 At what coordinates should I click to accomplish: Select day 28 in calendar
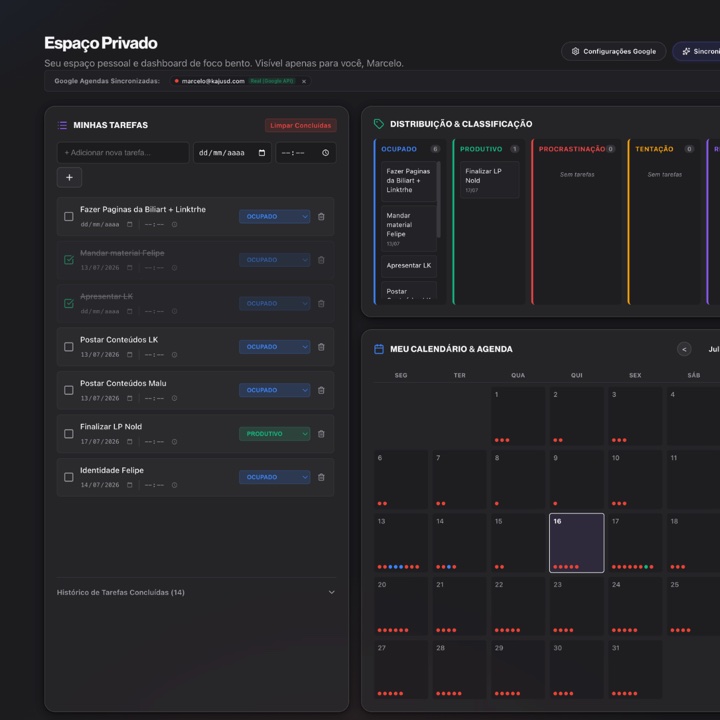tap(459, 669)
